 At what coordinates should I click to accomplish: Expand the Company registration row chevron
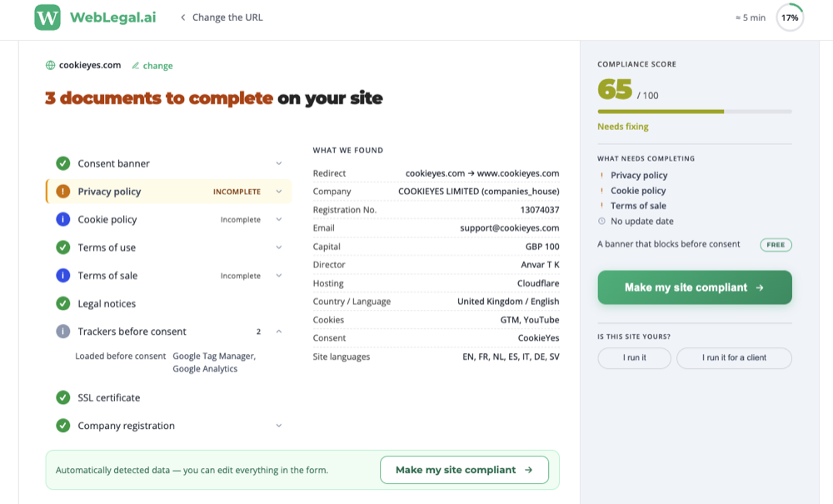pos(279,426)
